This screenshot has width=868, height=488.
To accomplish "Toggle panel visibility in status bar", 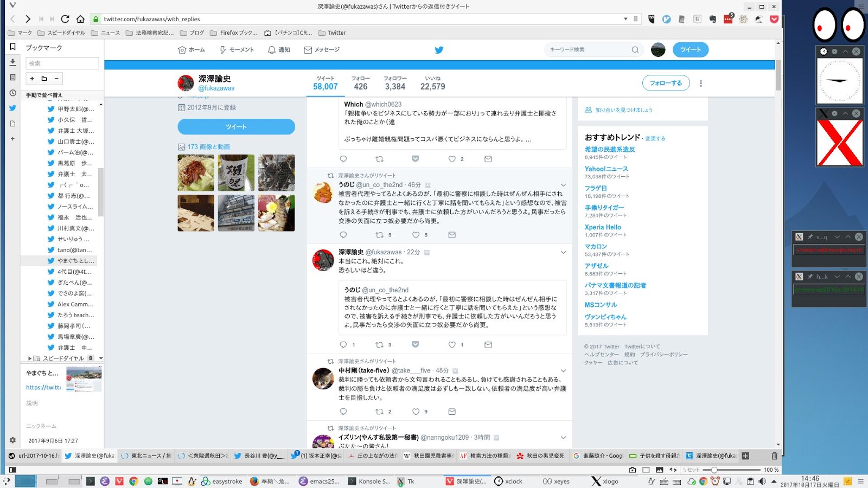I will point(12,470).
